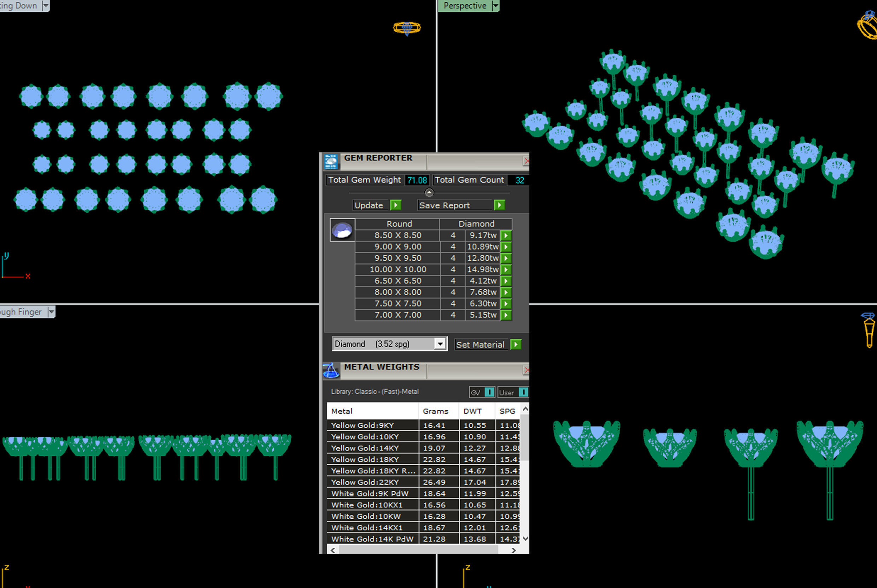Collapse the gem totals section arrow
The height and width of the screenshot is (588, 877).
(x=429, y=193)
